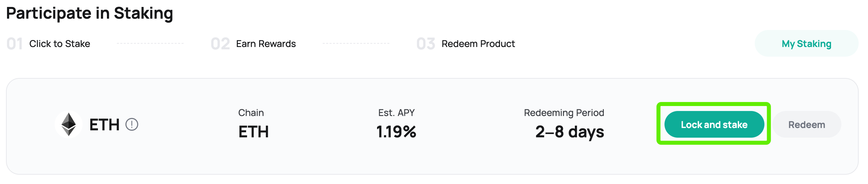
Task: Click the Est. APY label
Action: 396,113
